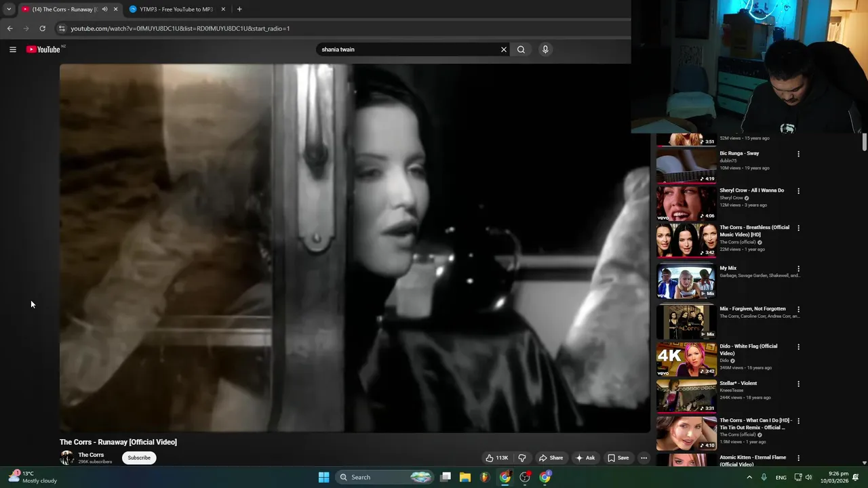Open options for The Corrs - Breathless
The height and width of the screenshot is (488, 868).
pos(798,228)
